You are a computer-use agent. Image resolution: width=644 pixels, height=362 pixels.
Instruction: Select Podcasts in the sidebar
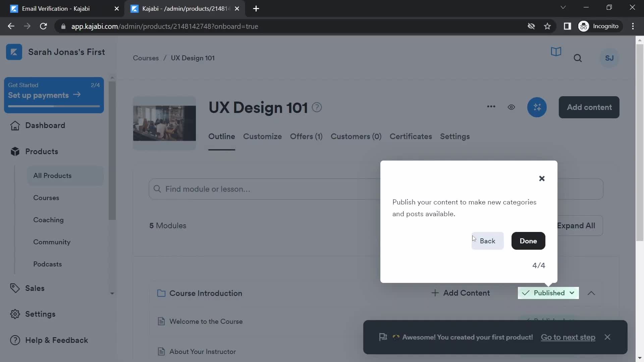[47, 264]
